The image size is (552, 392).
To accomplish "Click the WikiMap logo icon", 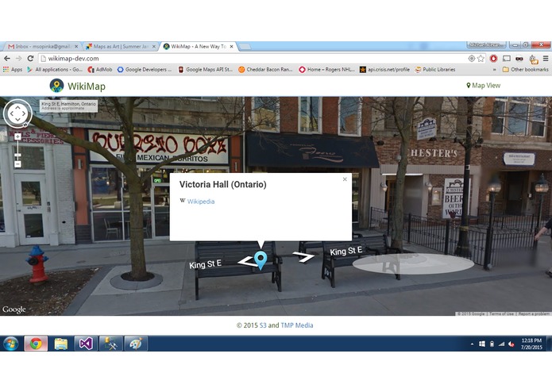I will [56, 86].
